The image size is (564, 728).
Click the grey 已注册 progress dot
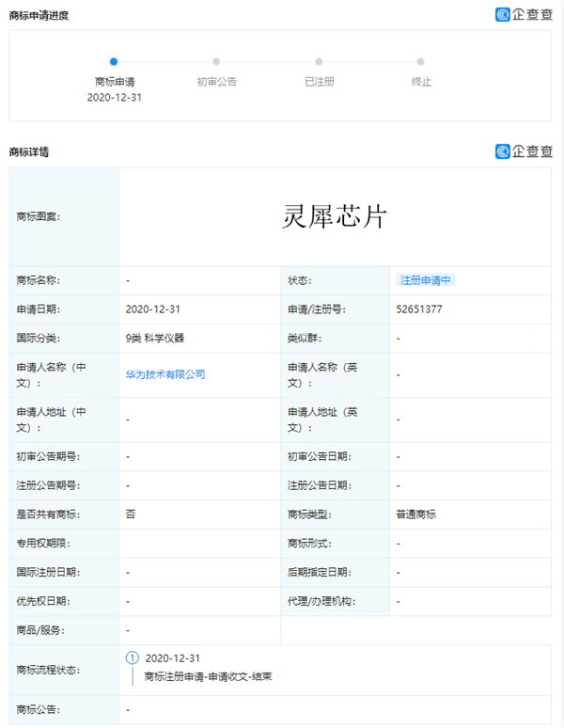click(x=319, y=62)
